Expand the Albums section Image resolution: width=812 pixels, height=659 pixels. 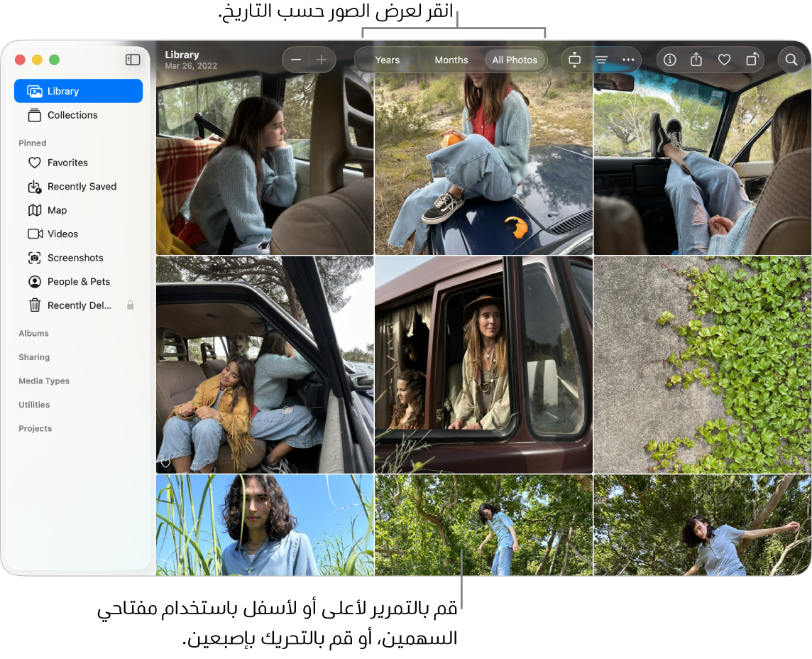tap(34, 333)
